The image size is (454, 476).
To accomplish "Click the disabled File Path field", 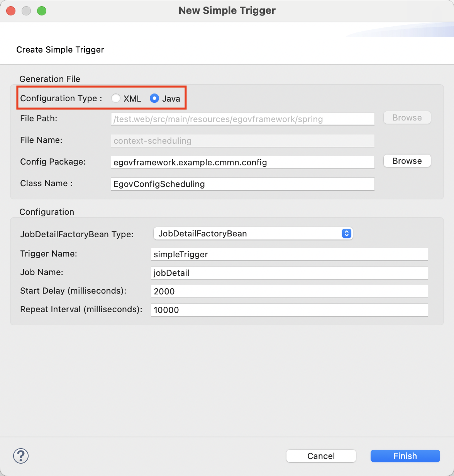I will click(242, 119).
